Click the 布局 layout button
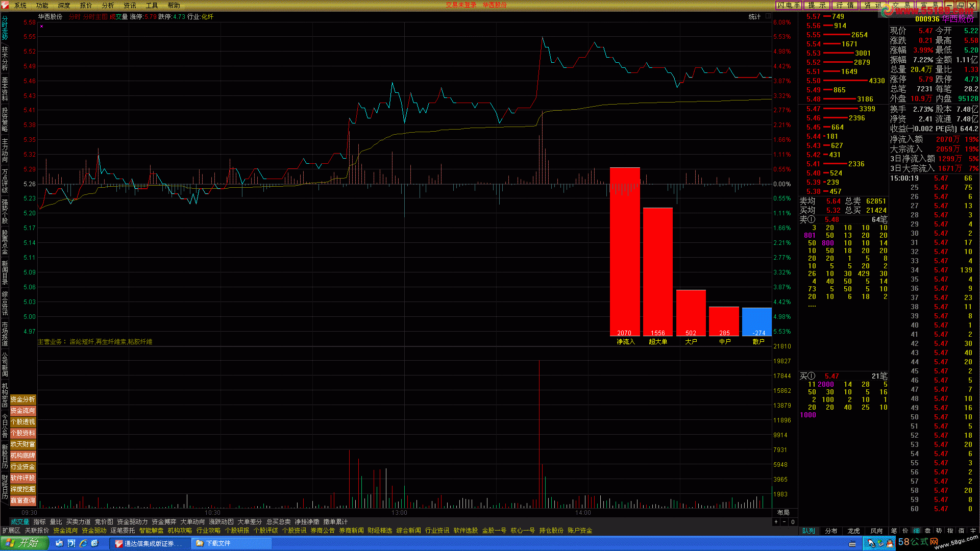 click(783, 513)
